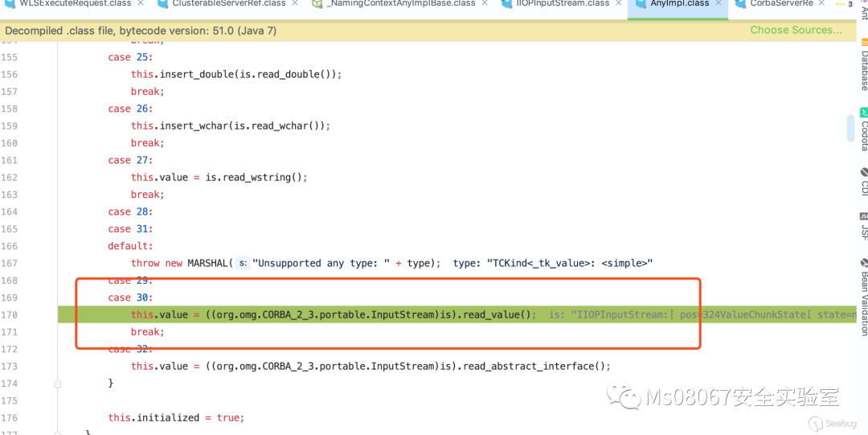868x435 pixels.
Task: Switch to the CorbaServerRe tab
Action: [x=780, y=3]
